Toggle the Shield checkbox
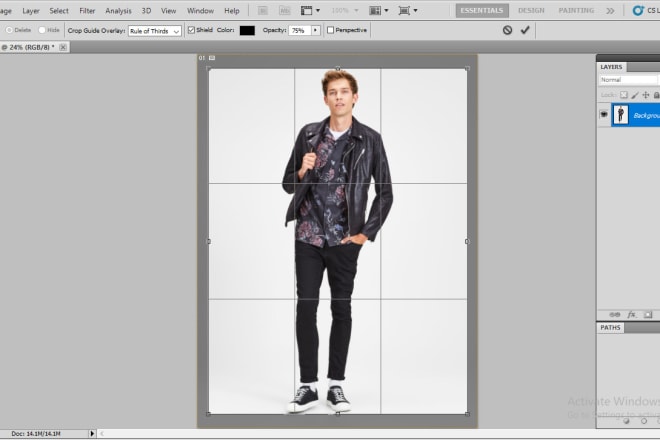The image size is (660, 440). (x=191, y=30)
